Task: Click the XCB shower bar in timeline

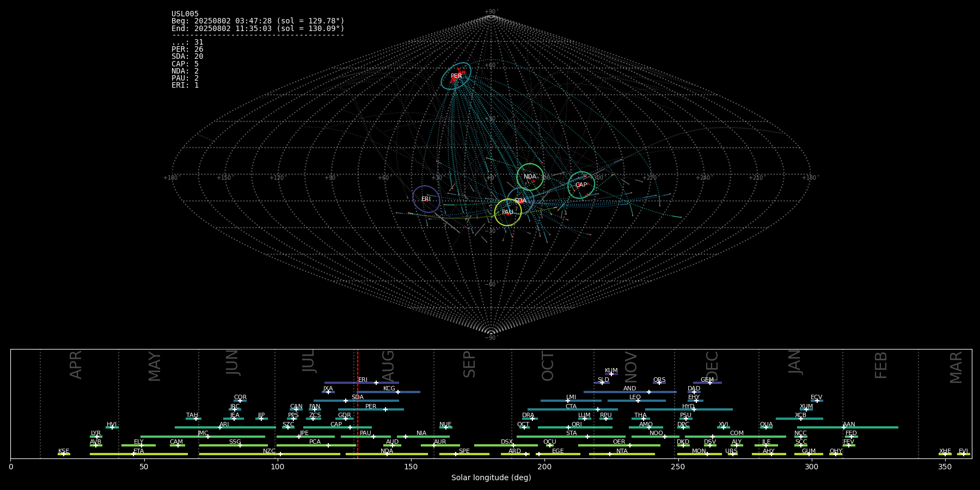Action: click(x=799, y=419)
